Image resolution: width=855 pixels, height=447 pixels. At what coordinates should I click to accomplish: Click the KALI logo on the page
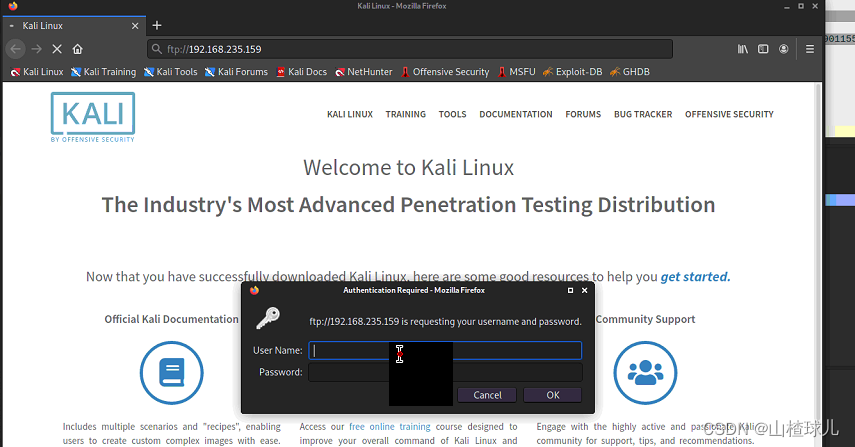(x=93, y=117)
